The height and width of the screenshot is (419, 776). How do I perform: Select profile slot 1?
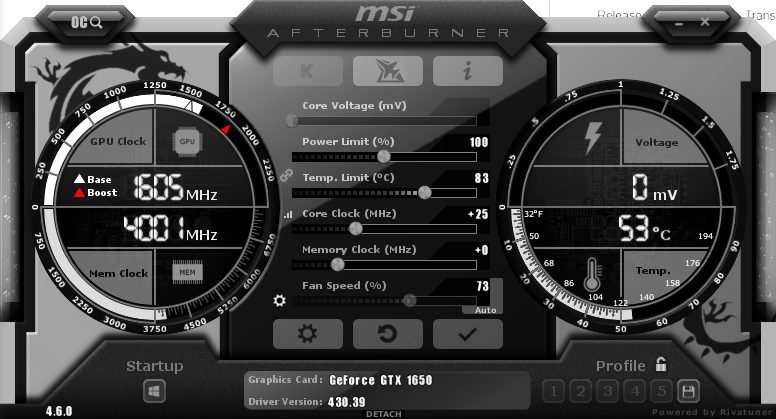point(554,392)
